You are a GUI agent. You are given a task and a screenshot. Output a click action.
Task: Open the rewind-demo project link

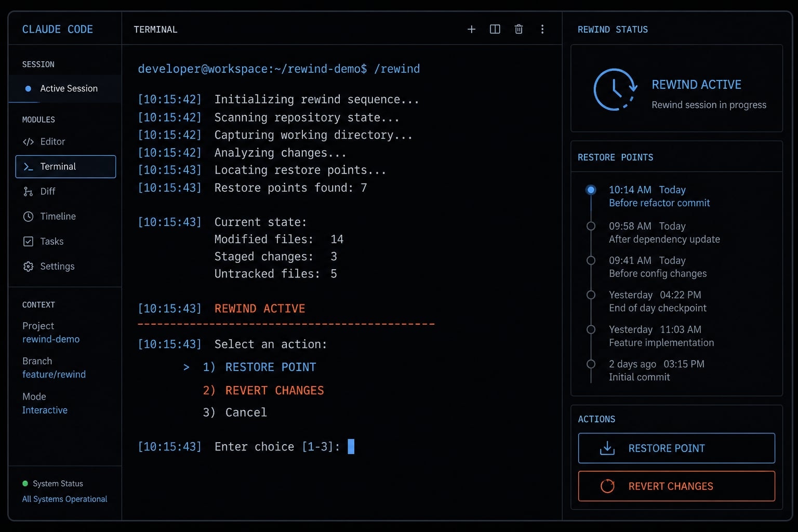click(51, 339)
